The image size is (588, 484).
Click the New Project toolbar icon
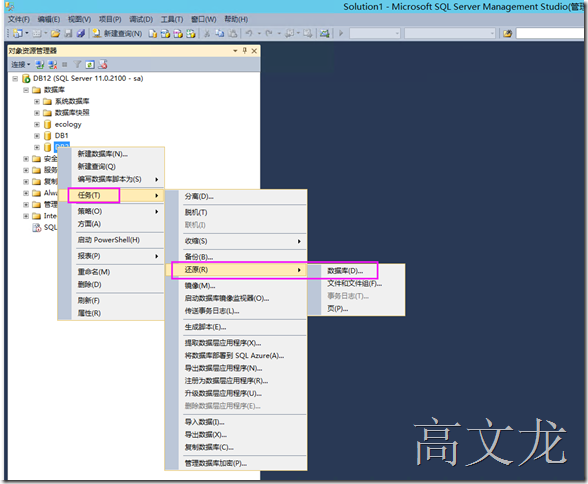pos(18,33)
